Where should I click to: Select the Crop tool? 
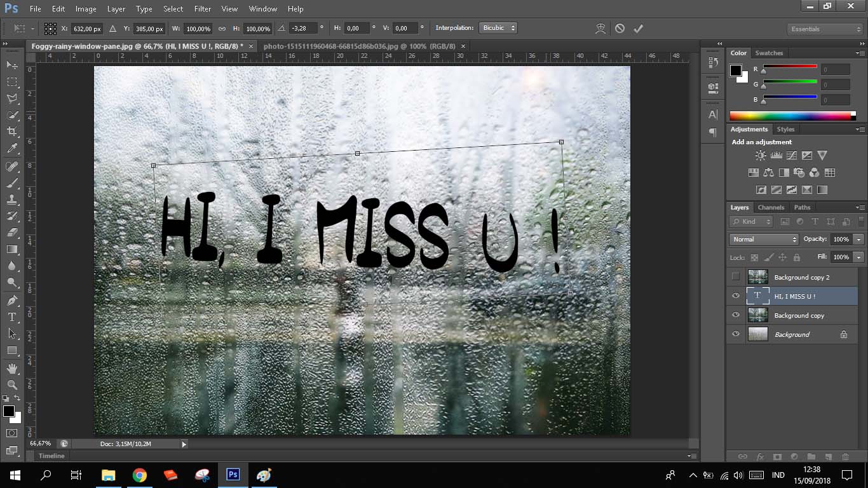pyautogui.click(x=12, y=132)
